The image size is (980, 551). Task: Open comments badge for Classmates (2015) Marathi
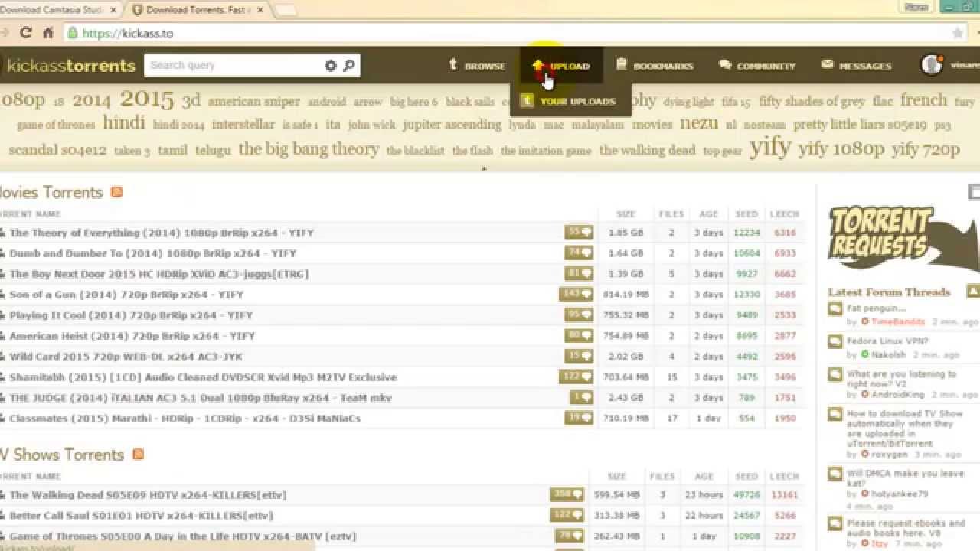click(579, 418)
